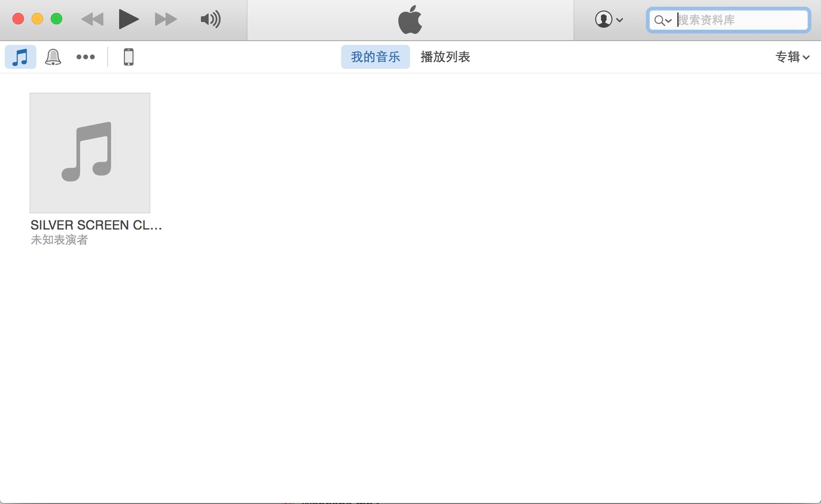
Task: Skip ahead with the fast-forward button
Action: (x=166, y=19)
